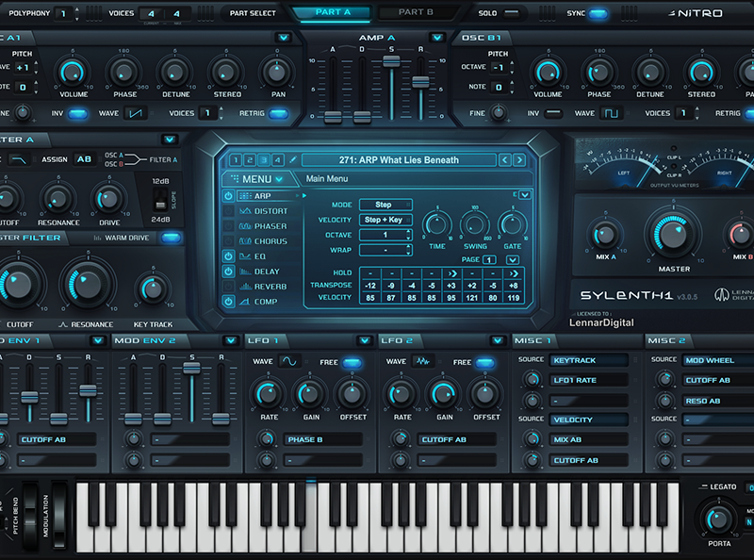Toggle the OSC B1 INV switch
The image size is (754, 560).
coord(553,113)
